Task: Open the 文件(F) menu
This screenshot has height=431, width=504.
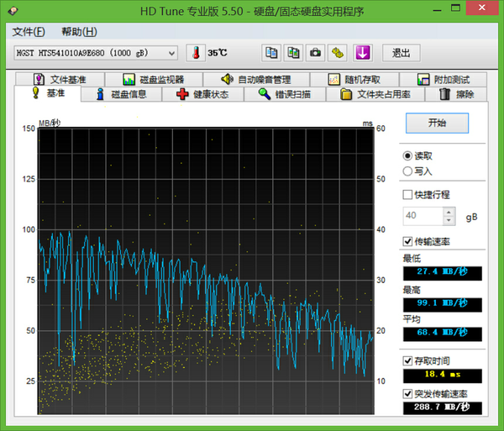Action: tap(29, 32)
